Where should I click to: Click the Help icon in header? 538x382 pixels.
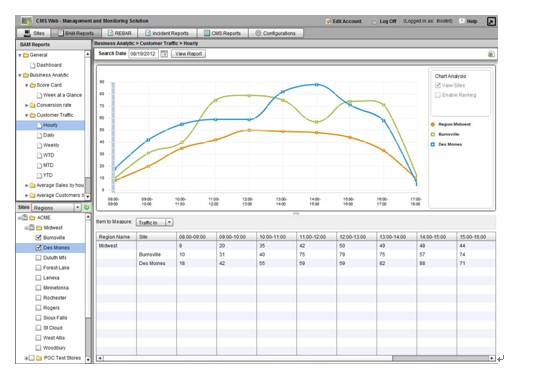[x=462, y=21]
